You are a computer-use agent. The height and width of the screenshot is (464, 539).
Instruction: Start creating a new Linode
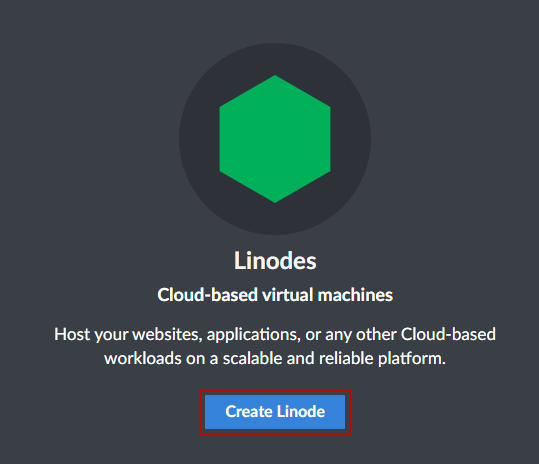click(275, 412)
